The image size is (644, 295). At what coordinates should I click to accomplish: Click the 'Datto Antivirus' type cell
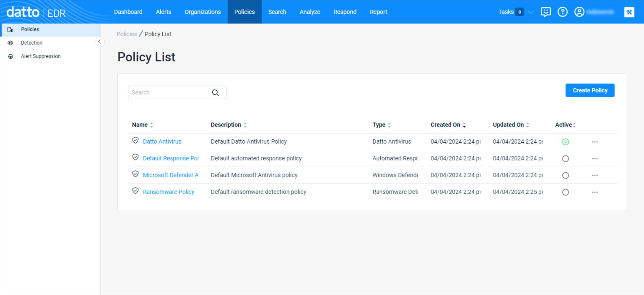[392, 142]
